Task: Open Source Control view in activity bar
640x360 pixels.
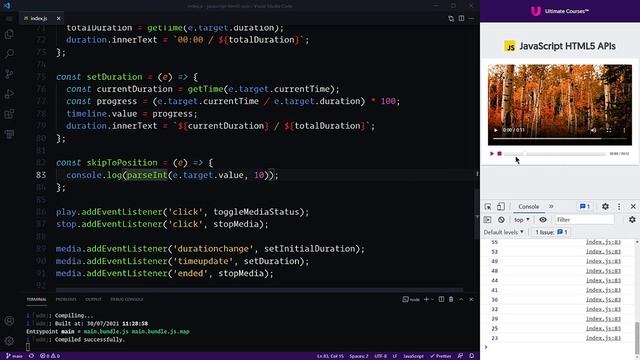Action: coord(9,74)
